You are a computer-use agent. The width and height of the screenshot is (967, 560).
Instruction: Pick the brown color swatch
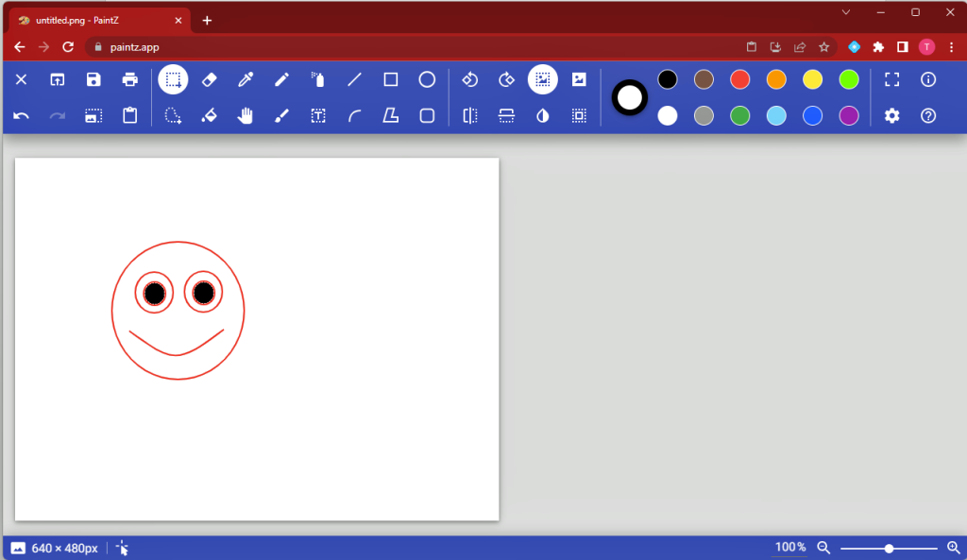tap(704, 79)
